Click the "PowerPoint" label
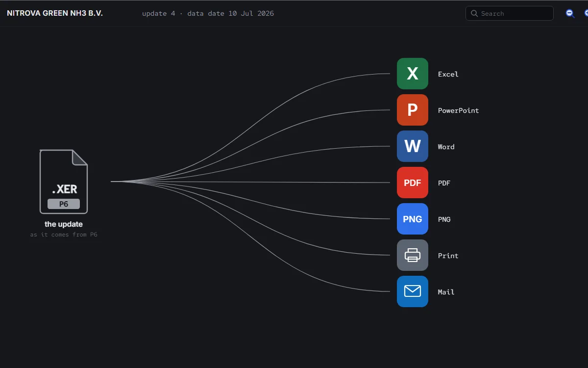The width and height of the screenshot is (588, 368). pyautogui.click(x=459, y=110)
